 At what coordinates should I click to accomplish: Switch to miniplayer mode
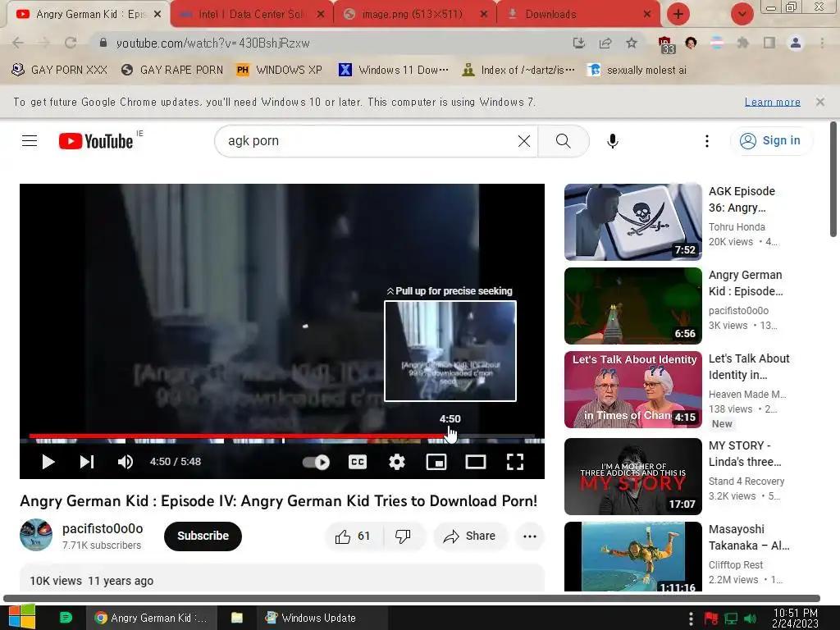436,462
